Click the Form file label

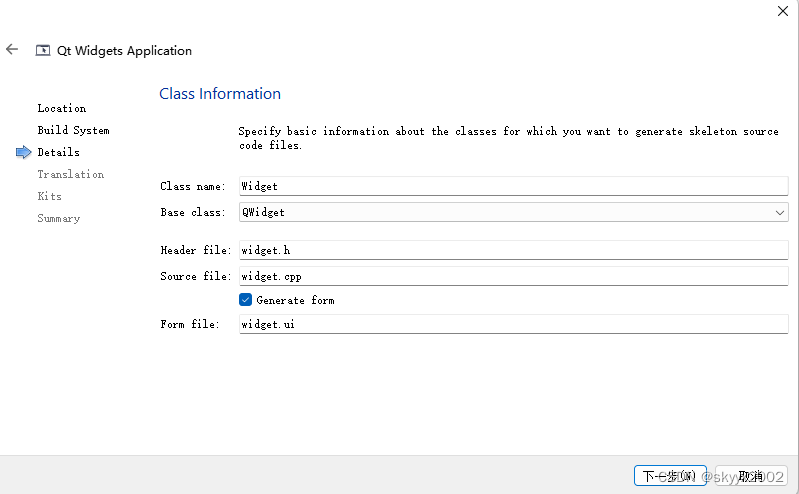click(190, 324)
